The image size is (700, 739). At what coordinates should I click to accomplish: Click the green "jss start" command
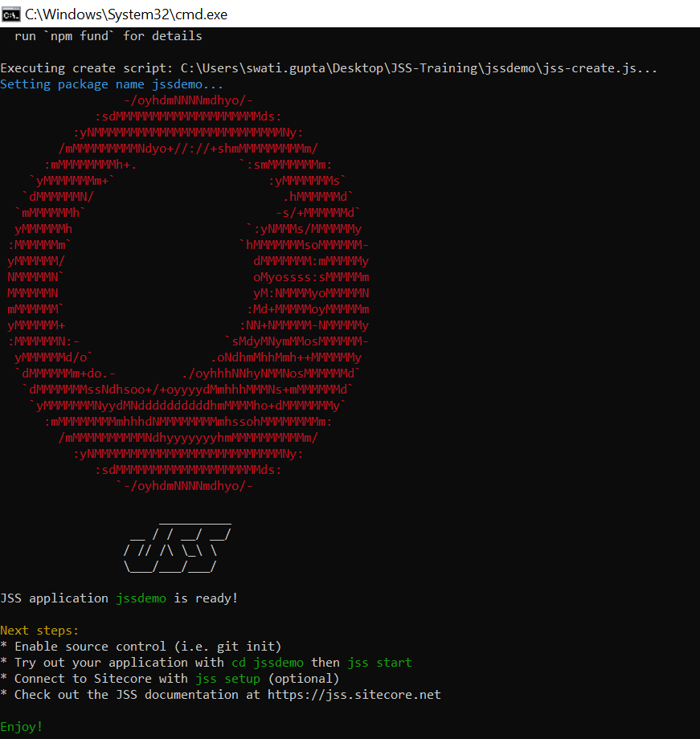(379, 663)
